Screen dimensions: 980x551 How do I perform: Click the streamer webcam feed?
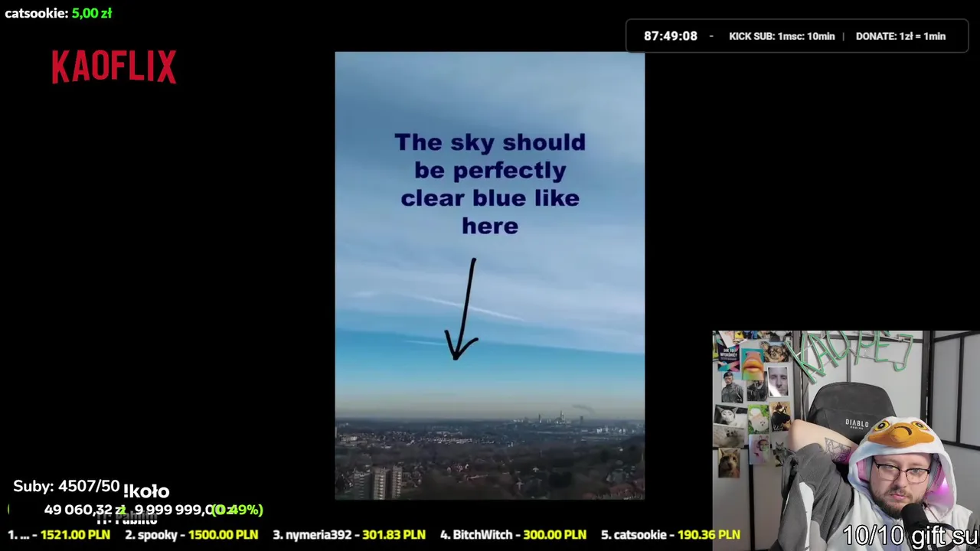[x=846, y=441]
